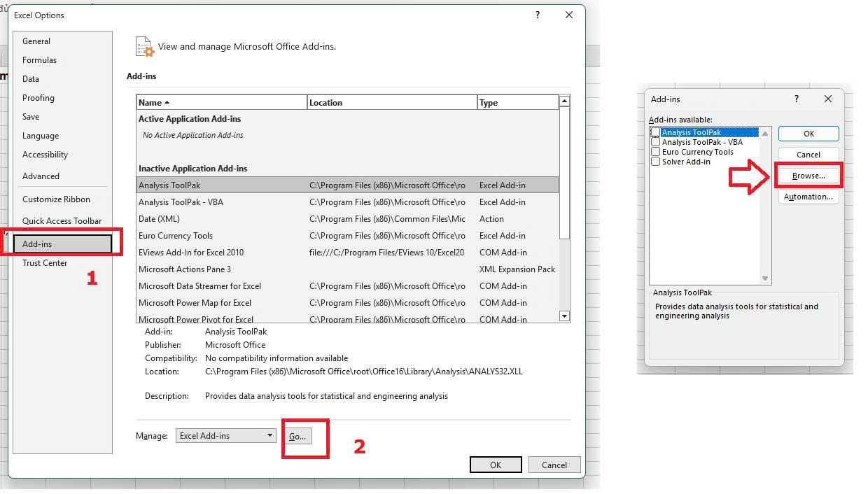Image resolution: width=868 pixels, height=494 pixels.
Task: Click the Name column sort header
Action: click(151, 101)
